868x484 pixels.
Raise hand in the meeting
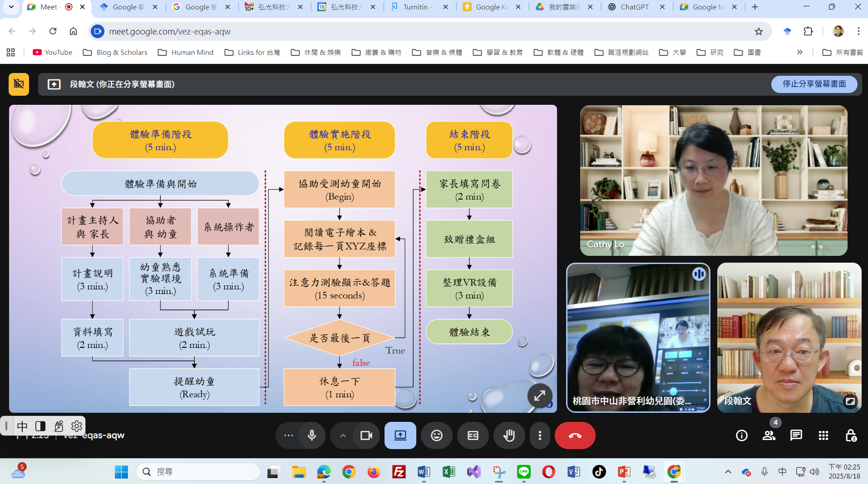click(509, 435)
